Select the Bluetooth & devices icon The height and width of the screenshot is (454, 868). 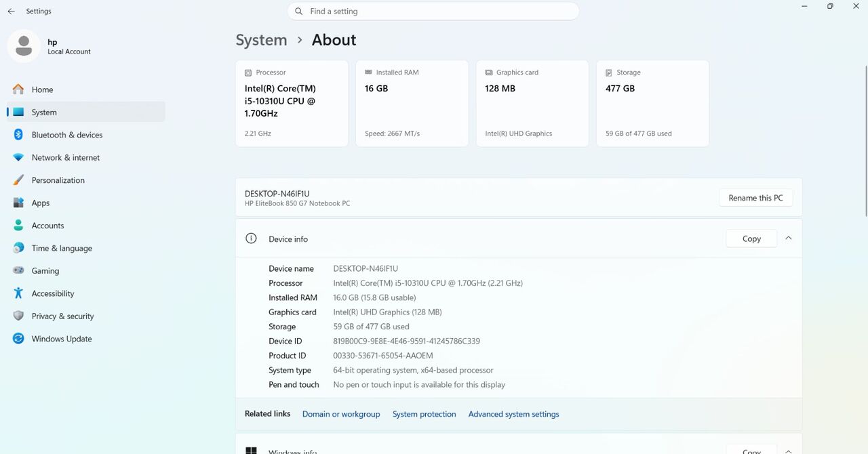coord(18,135)
